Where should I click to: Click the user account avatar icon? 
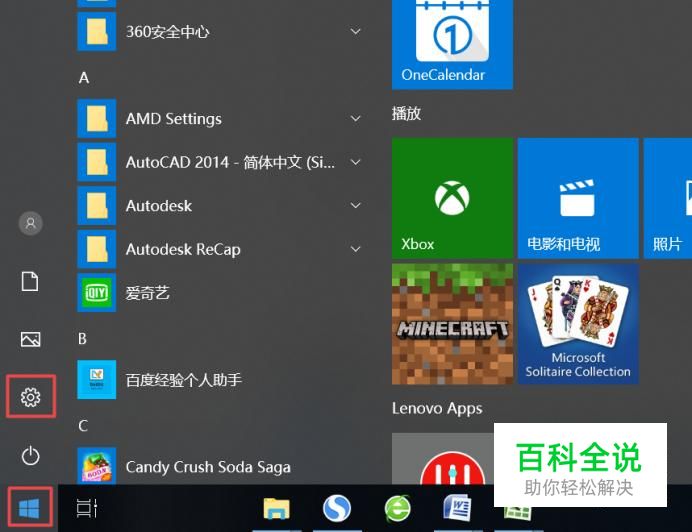(30, 223)
